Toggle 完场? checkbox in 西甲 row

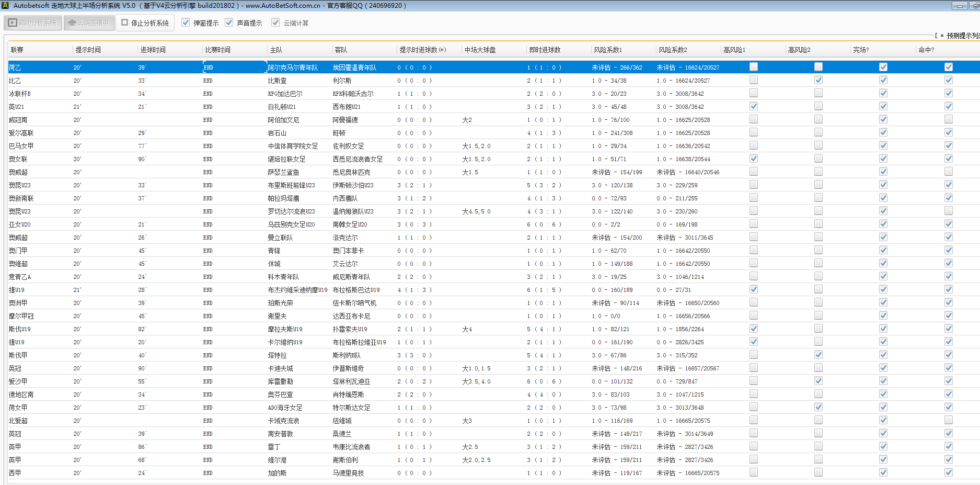[883, 472]
